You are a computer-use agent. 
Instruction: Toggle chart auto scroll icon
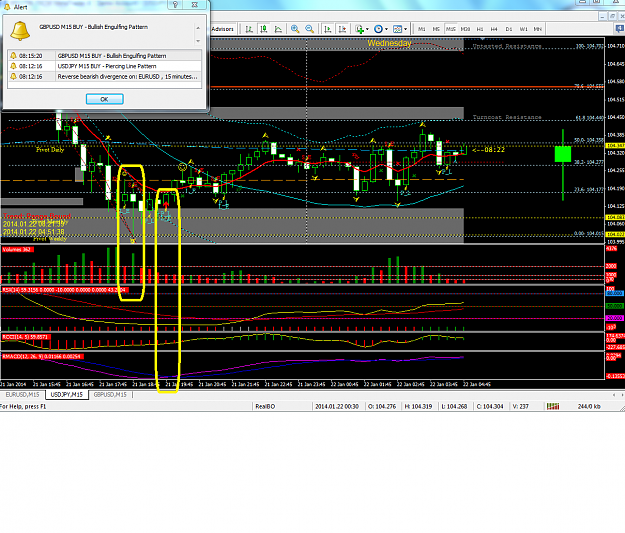328,29
